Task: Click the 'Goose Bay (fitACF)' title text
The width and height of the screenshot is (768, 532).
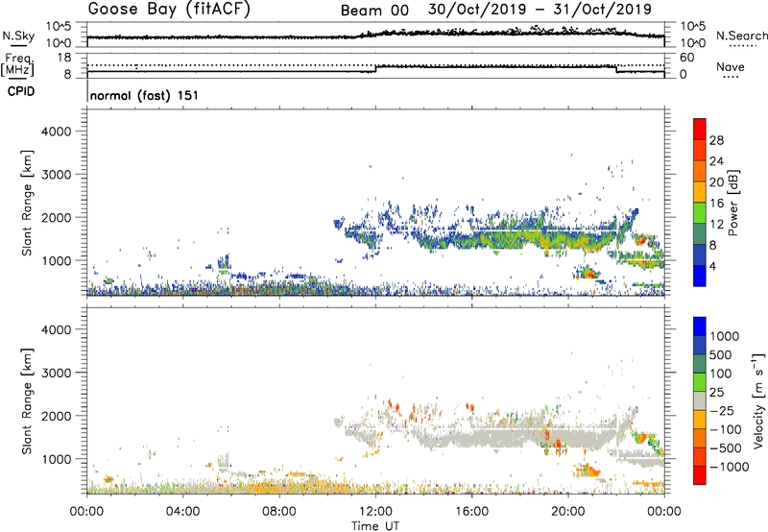Action: (169, 10)
